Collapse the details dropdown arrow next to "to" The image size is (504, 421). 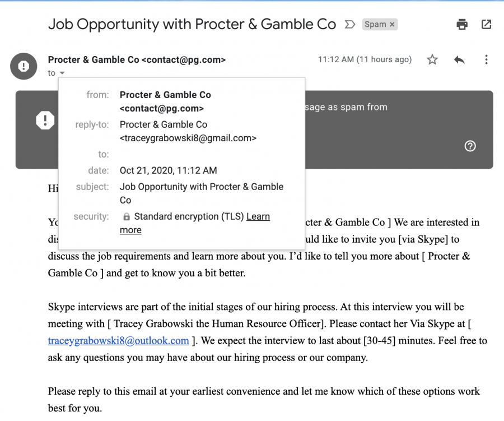[x=62, y=73]
